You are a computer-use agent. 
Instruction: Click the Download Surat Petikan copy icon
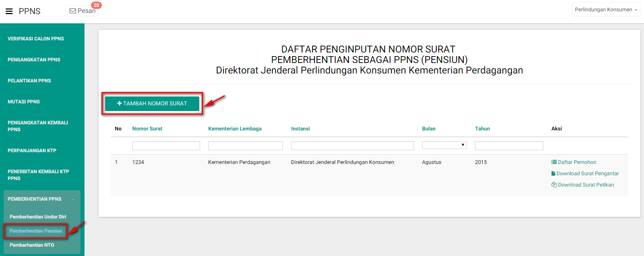pyautogui.click(x=554, y=185)
